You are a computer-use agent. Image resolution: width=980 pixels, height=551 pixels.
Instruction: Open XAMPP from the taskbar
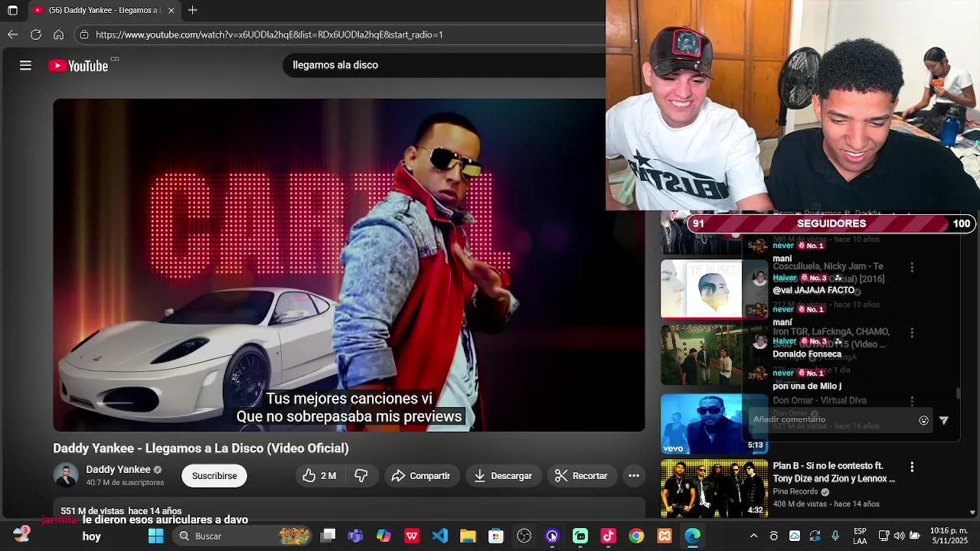[x=665, y=536]
